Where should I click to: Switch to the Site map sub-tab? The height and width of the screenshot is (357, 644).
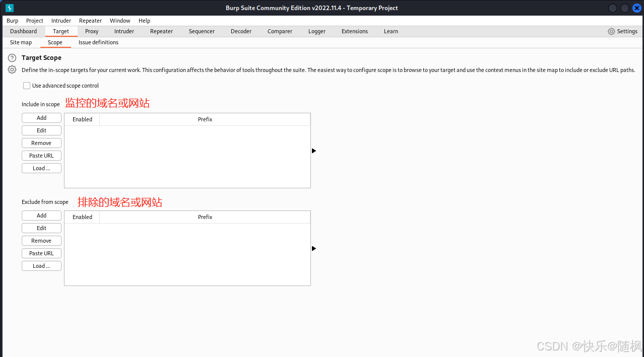point(21,42)
